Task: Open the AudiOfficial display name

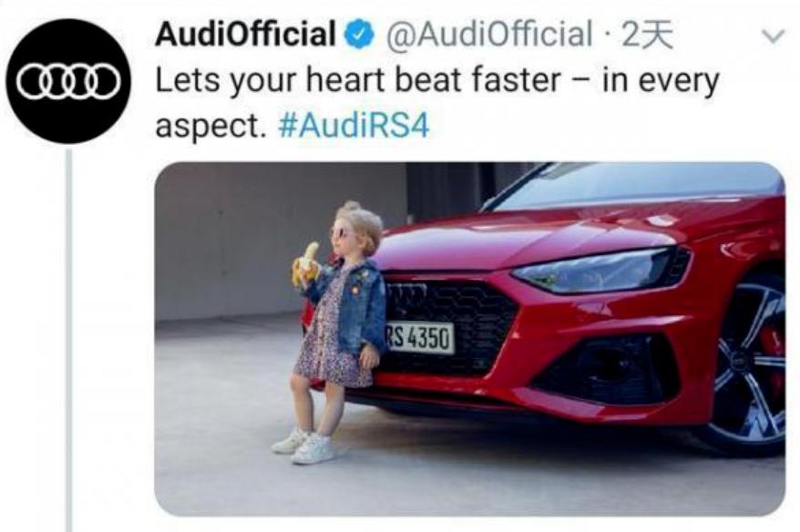Action: [245, 35]
